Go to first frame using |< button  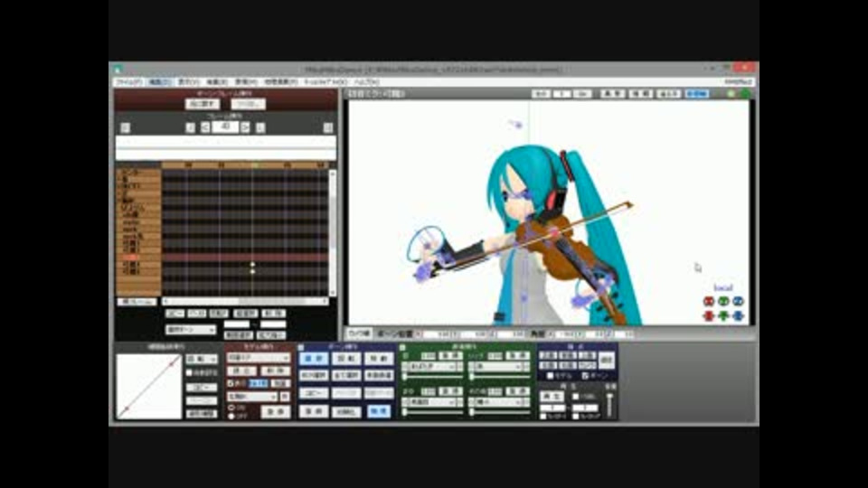190,127
